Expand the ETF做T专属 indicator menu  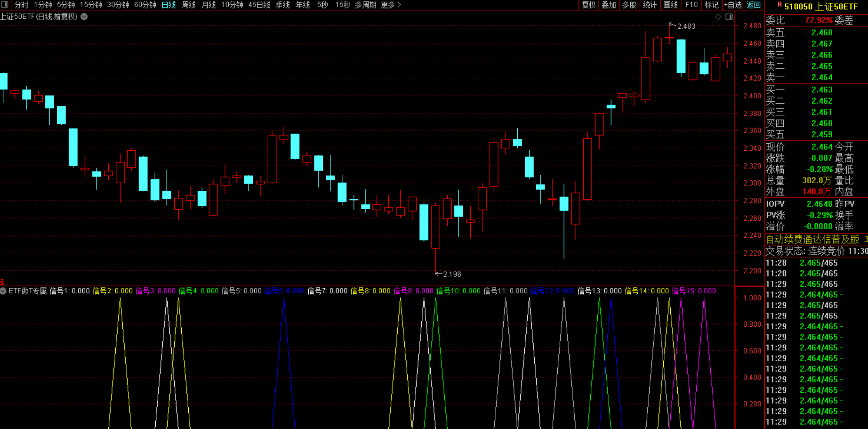point(3,291)
